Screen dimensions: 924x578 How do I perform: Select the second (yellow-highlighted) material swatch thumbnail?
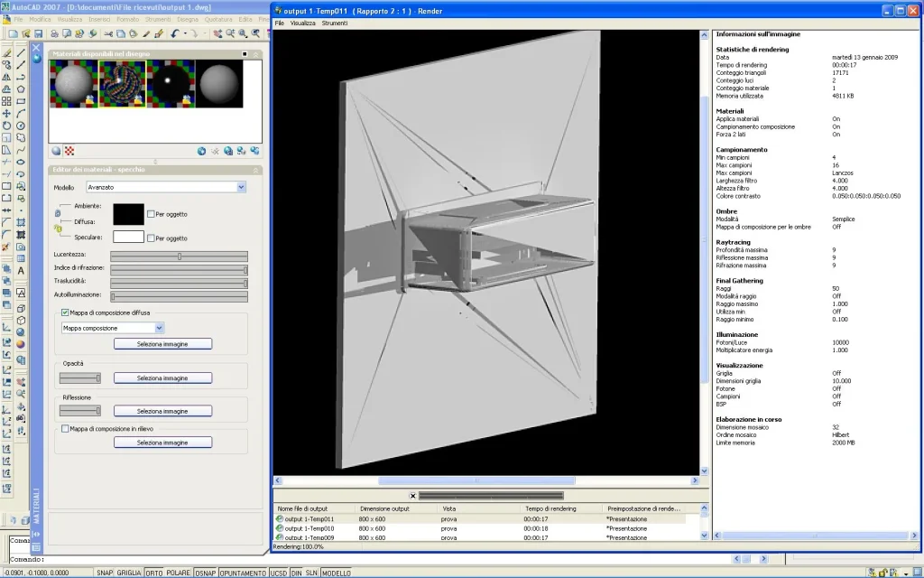coord(122,84)
